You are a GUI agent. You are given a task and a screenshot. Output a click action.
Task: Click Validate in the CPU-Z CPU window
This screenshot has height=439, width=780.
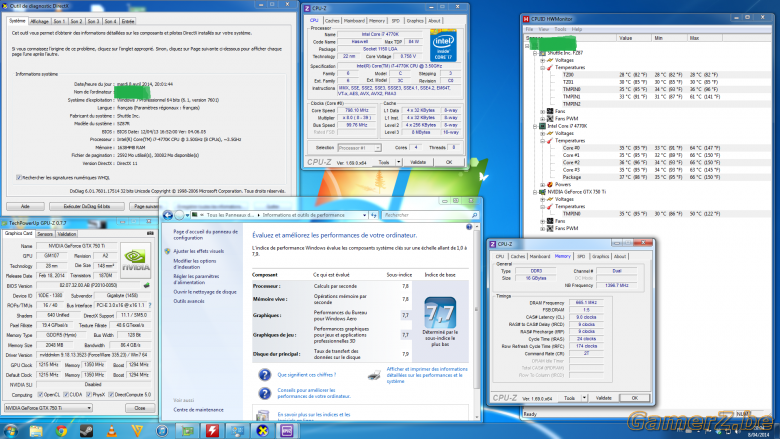coord(418,162)
